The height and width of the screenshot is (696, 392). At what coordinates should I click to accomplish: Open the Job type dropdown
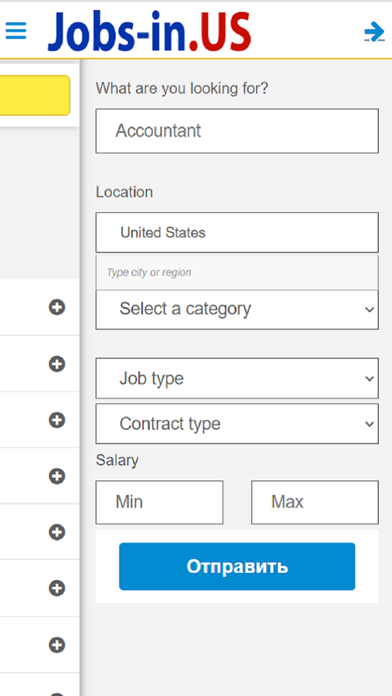point(237,379)
